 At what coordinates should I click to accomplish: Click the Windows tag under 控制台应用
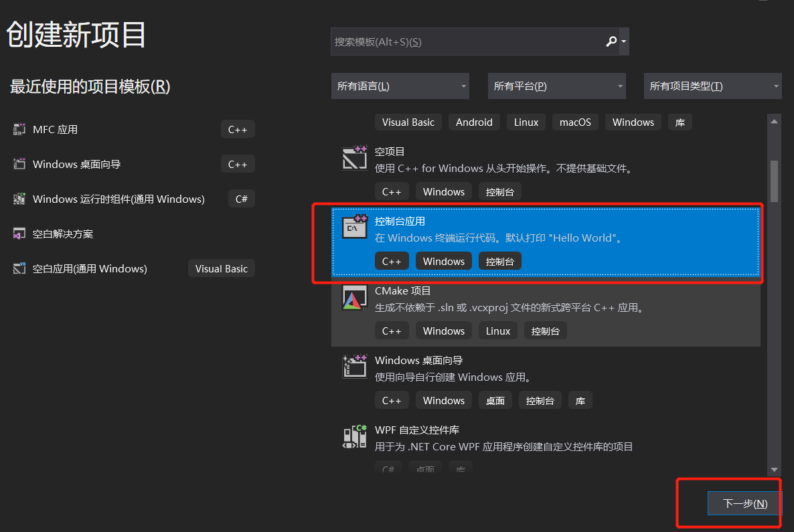[444, 261]
